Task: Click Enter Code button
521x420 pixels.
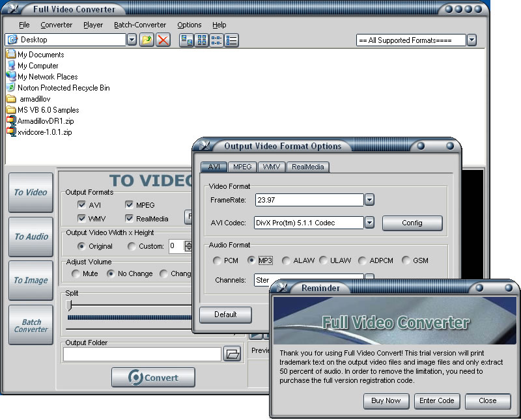Action: pyautogui.click(x=436, y=401)
